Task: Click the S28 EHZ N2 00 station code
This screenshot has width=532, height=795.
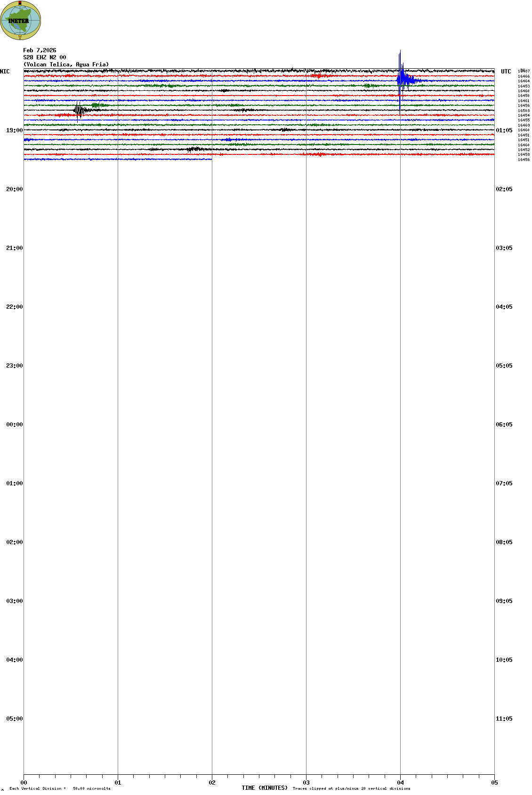Action: [45, 57]
